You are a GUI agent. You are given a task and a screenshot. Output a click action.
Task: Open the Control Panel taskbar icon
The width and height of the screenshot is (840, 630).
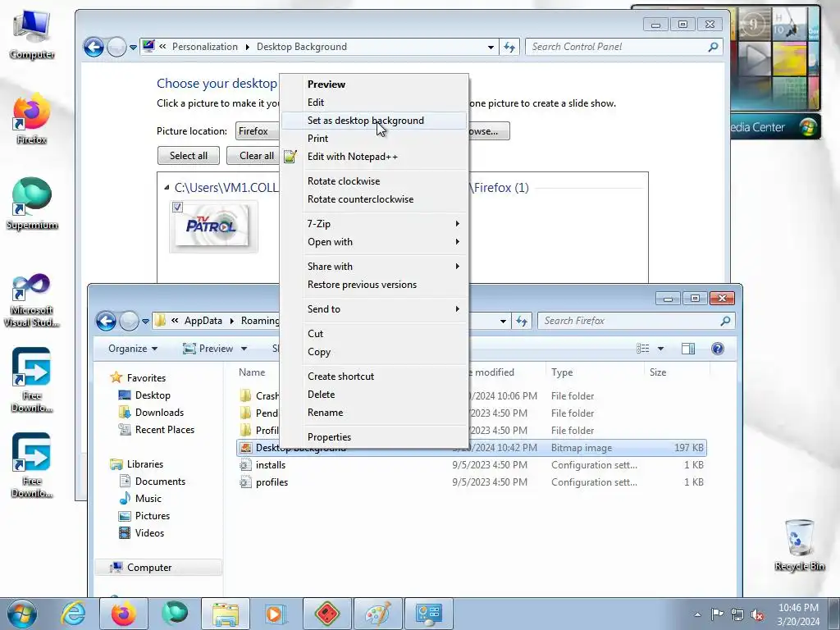pyautogui.click(x=428, y=614)
